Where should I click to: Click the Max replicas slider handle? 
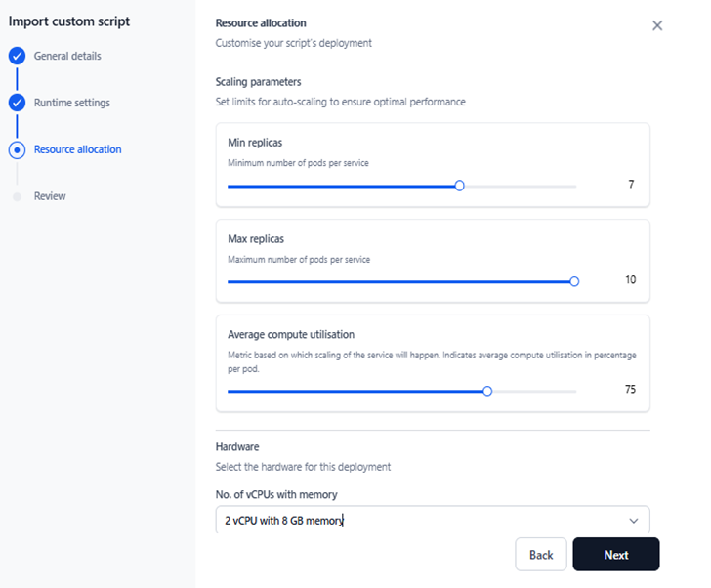pyautogui.click(x=574, y=281)
